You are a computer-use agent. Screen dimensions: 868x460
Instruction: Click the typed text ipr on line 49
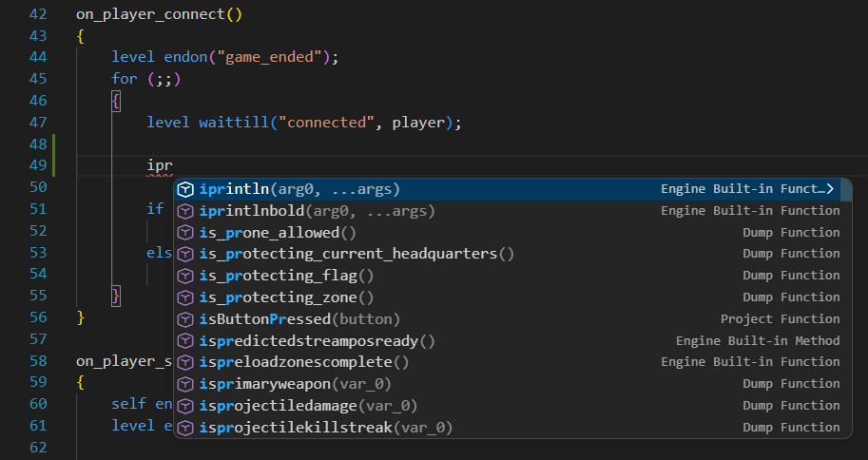160,166
